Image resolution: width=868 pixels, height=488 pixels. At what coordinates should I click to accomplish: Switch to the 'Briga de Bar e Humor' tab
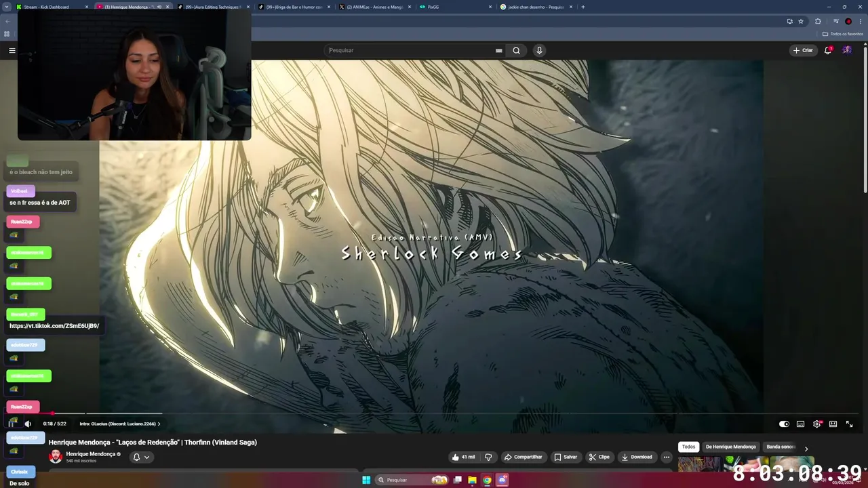(x=293, y=7)
